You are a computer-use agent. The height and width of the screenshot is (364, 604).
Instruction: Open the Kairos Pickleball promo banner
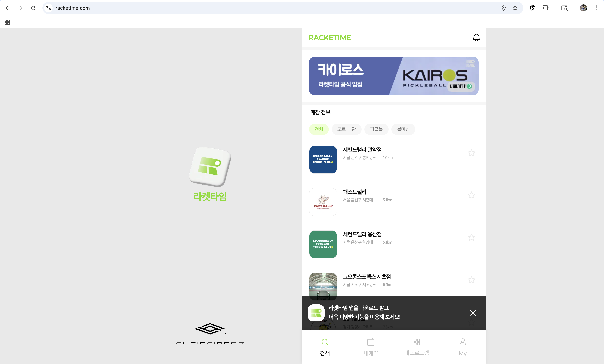click(x=394, y=76)
